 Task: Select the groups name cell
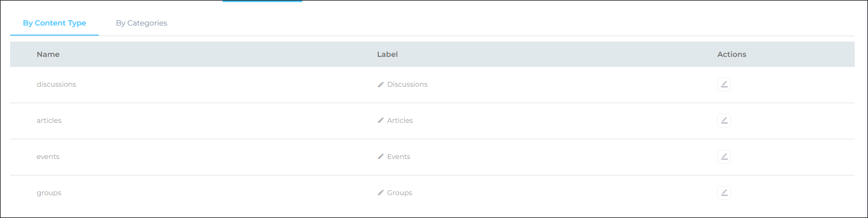(49, 193)
